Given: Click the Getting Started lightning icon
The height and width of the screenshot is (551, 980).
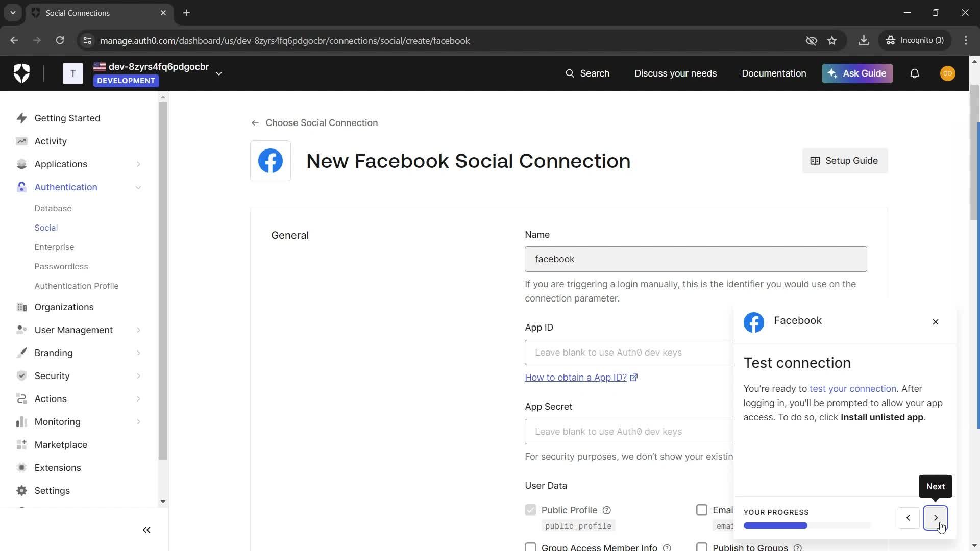Looking at the screenshot, I should (x=21, y=118).
